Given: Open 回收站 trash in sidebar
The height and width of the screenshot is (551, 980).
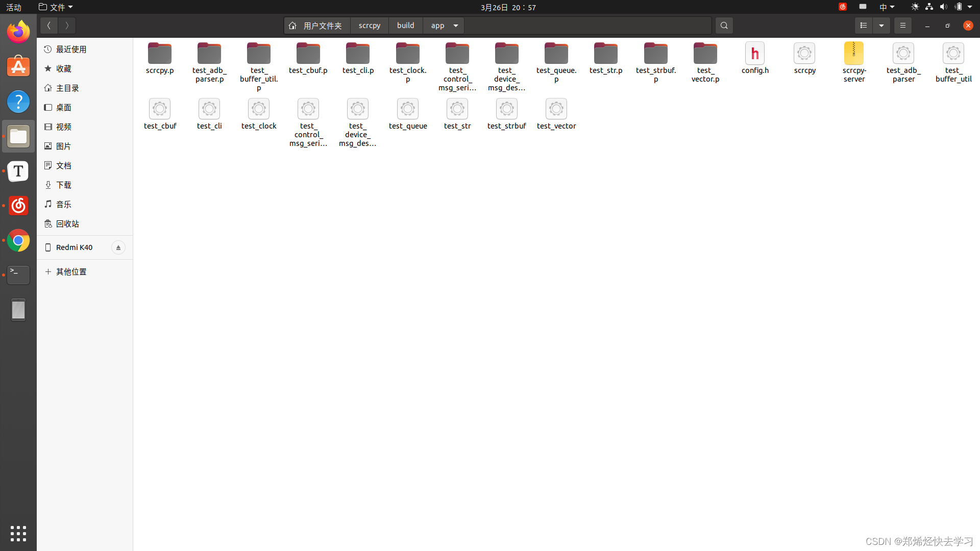Looking at the screenshot, I should (85, 224).
